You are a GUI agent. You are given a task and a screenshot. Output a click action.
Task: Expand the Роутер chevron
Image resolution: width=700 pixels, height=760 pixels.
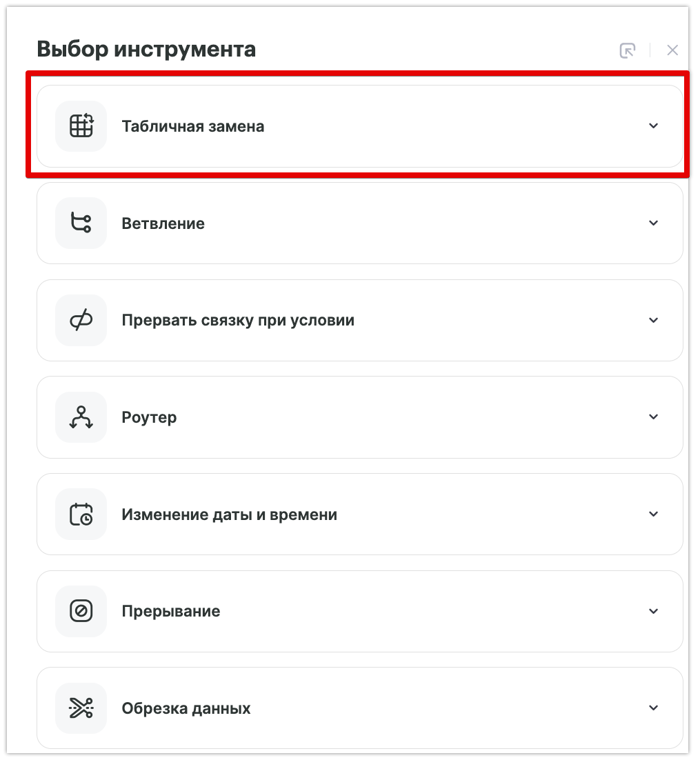(x=654, y=417)
